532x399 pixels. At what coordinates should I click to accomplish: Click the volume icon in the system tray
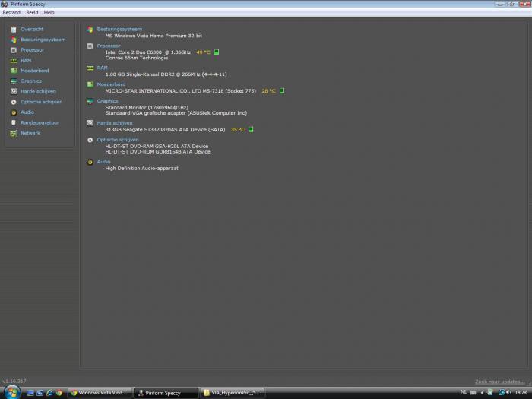coord(508,392)
